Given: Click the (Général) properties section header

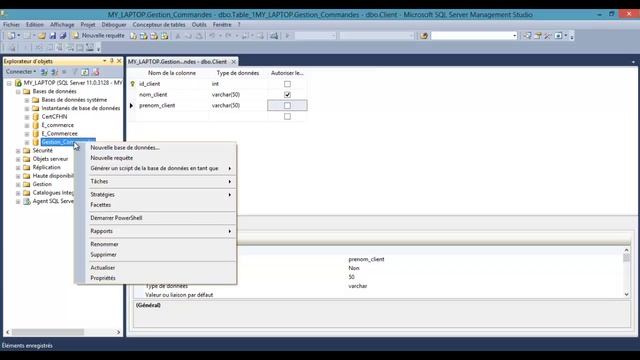Looking at the screenshot, I should click(x=148, y=305).
